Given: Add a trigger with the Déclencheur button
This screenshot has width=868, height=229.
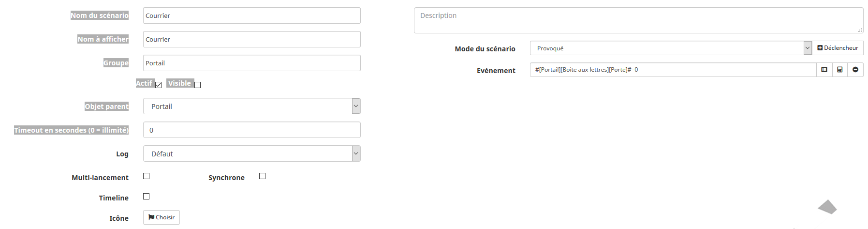Looking at the screenshot, I should click(x=838, y=48).
